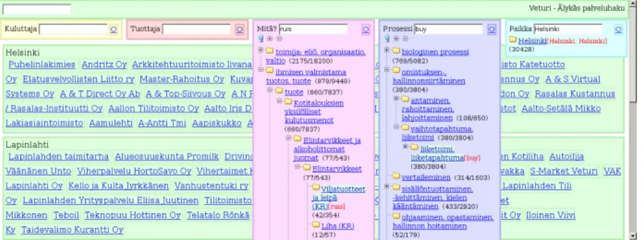Viewport: 644px width, 240px height.
Task: Click the Prosessi search icon
Action: (492, 29)
